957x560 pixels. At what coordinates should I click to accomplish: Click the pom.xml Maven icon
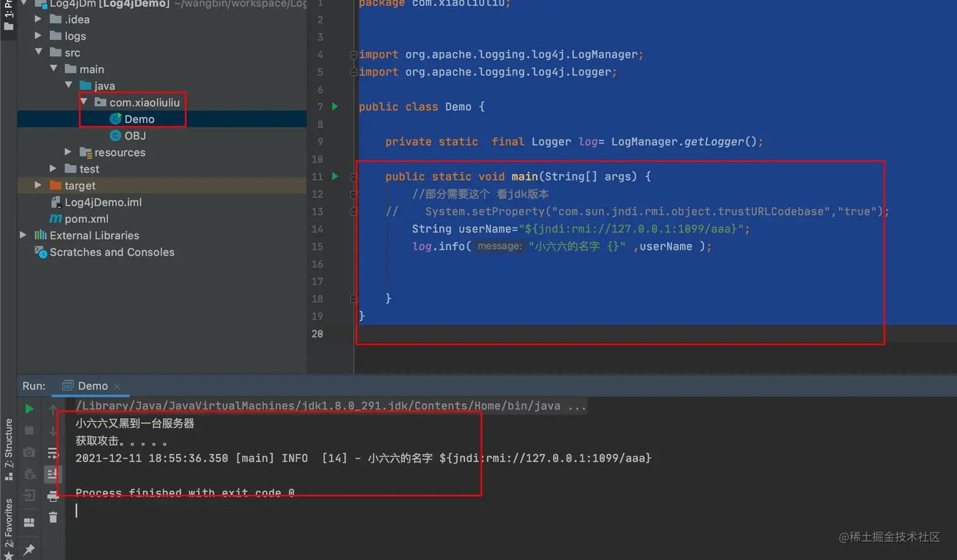(x=56, y=219)
